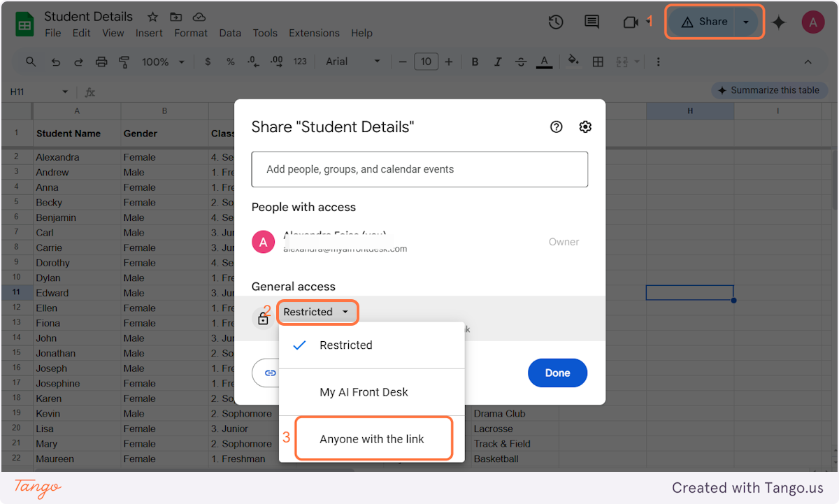Open the help icon in the Share dialog
839x504 pixels.
pyautogui.click(x=557, y=127)
